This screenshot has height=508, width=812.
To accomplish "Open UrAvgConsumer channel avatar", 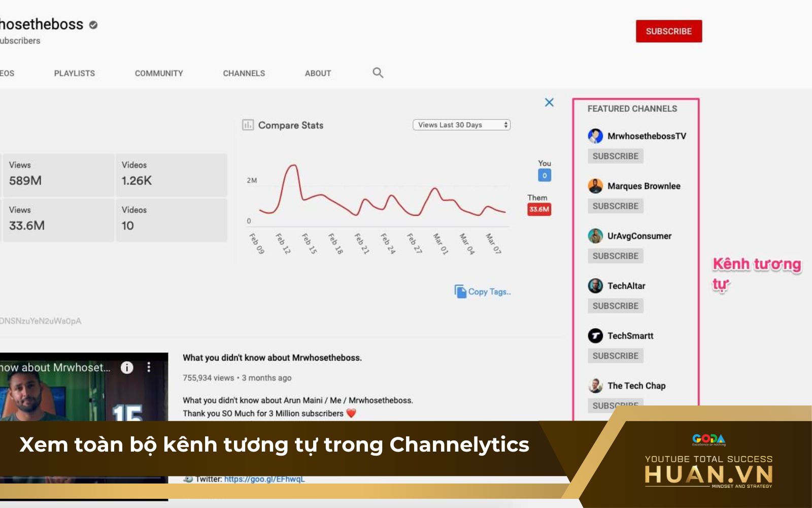I will [595, 236].
